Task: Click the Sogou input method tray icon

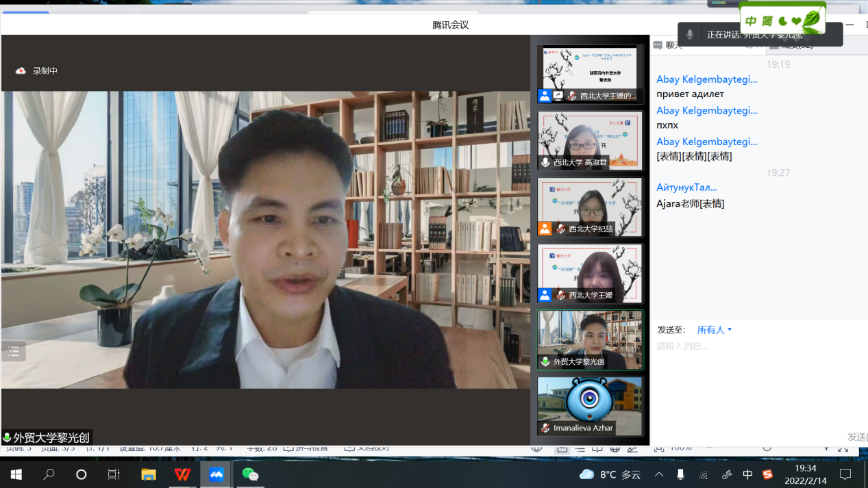Action: 767,474
